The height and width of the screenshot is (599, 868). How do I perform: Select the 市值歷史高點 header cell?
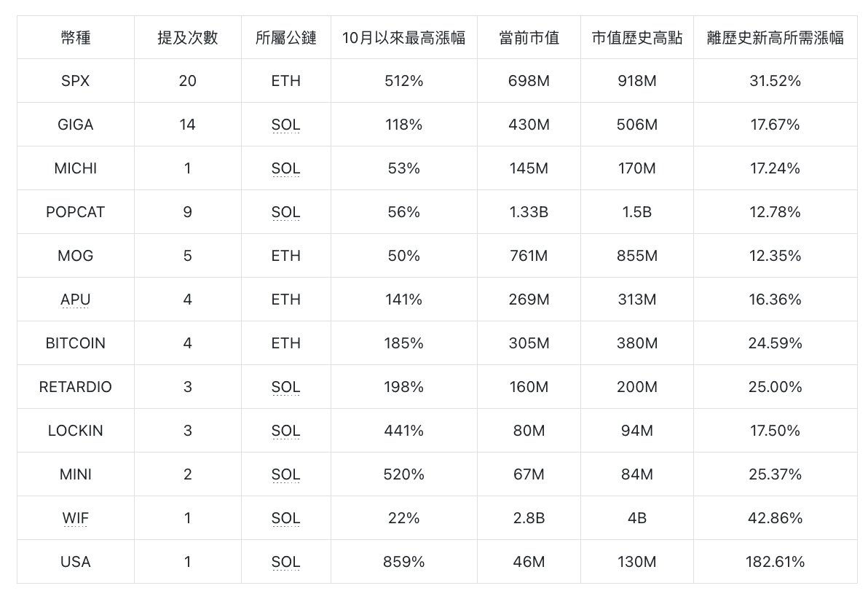coord(636,38)
